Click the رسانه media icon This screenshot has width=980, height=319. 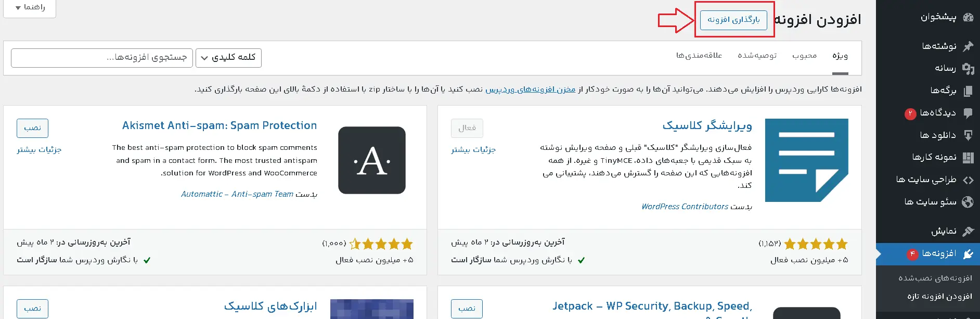[968, 68]
